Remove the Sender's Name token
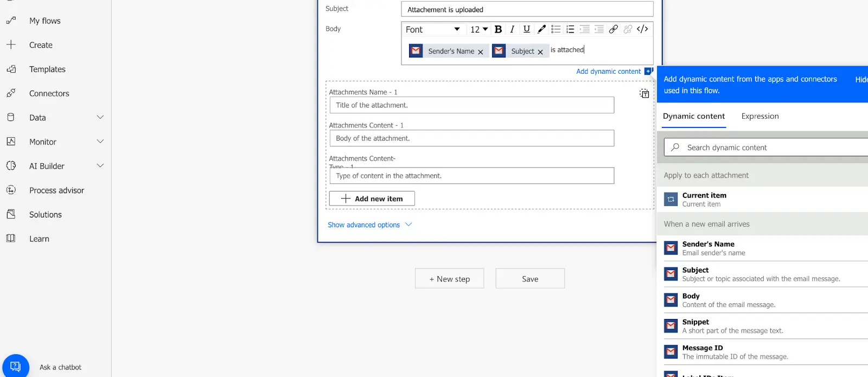The width and height of the screenshot is (868, 377). pos(481,52)
